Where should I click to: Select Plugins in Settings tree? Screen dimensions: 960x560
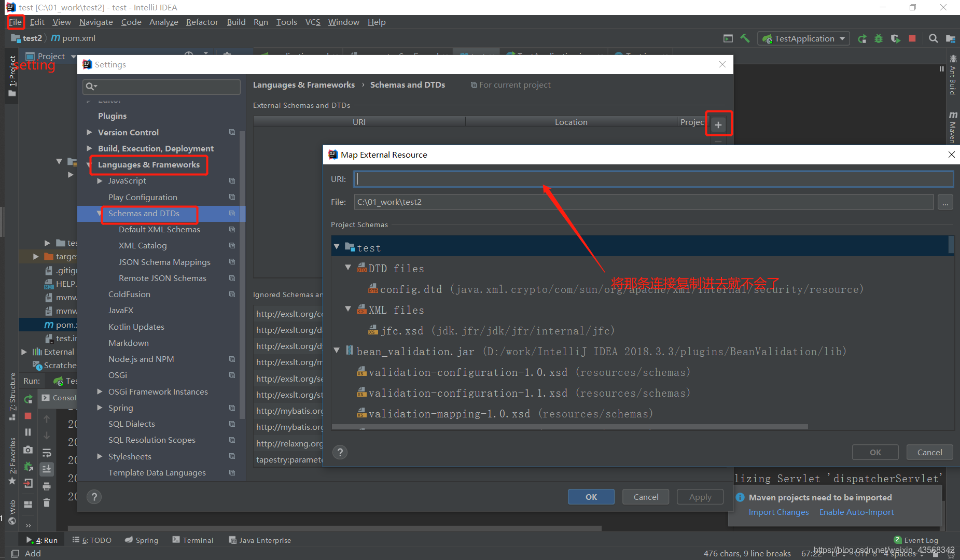tap(112, 116)
